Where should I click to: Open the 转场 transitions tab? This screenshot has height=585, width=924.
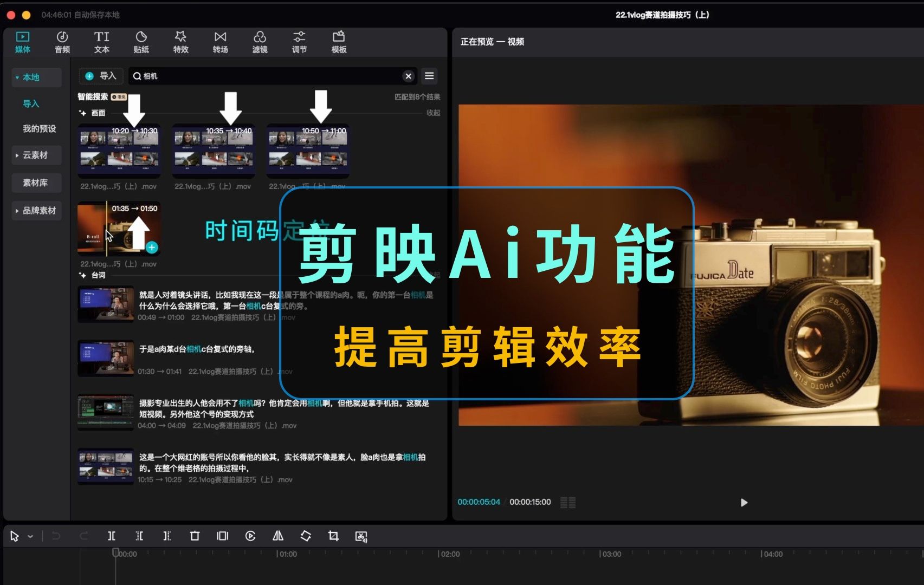point(220,42)
